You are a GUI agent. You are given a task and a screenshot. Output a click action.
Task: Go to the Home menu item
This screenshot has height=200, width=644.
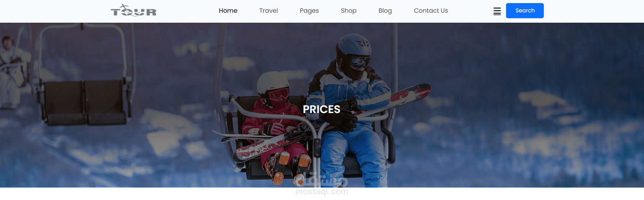coord(228,11)
